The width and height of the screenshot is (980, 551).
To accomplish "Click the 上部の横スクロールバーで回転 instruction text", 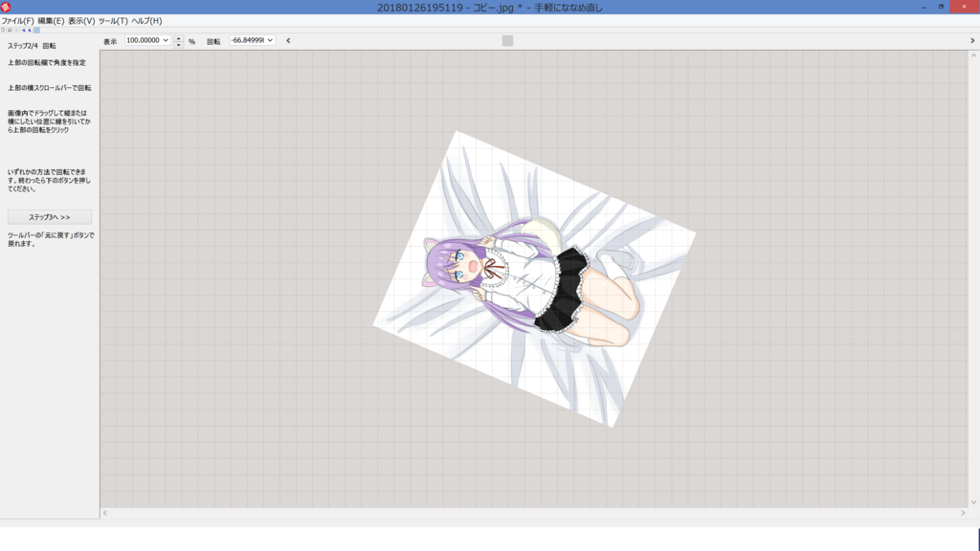I will pyautogui.click(x=50, y=88).
